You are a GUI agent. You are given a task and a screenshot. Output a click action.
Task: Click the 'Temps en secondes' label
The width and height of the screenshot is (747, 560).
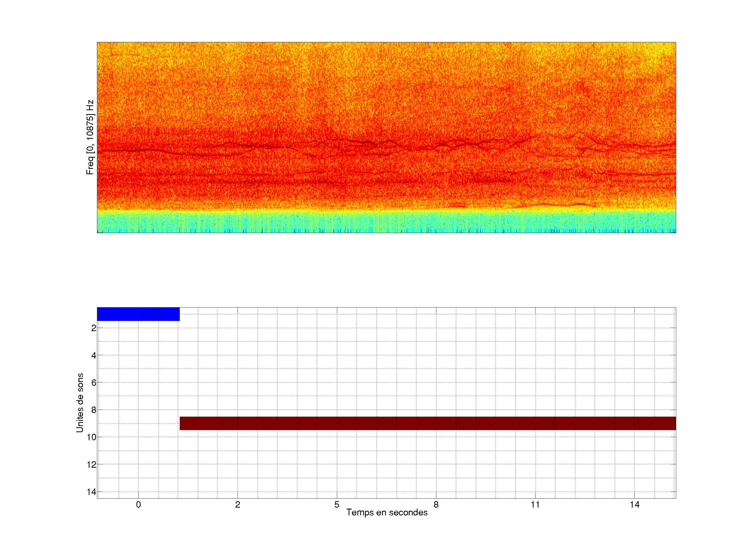click(387, 512)
